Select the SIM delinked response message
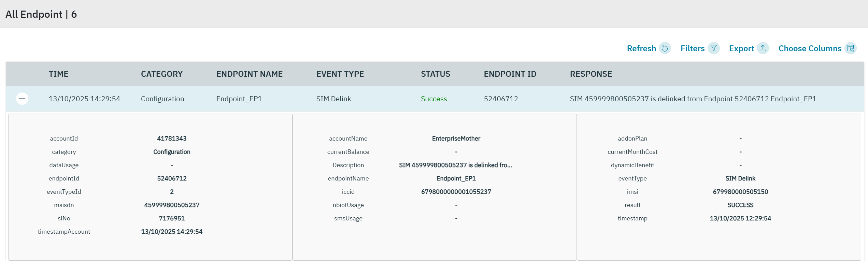868x261 pixels. click(693, 99)
